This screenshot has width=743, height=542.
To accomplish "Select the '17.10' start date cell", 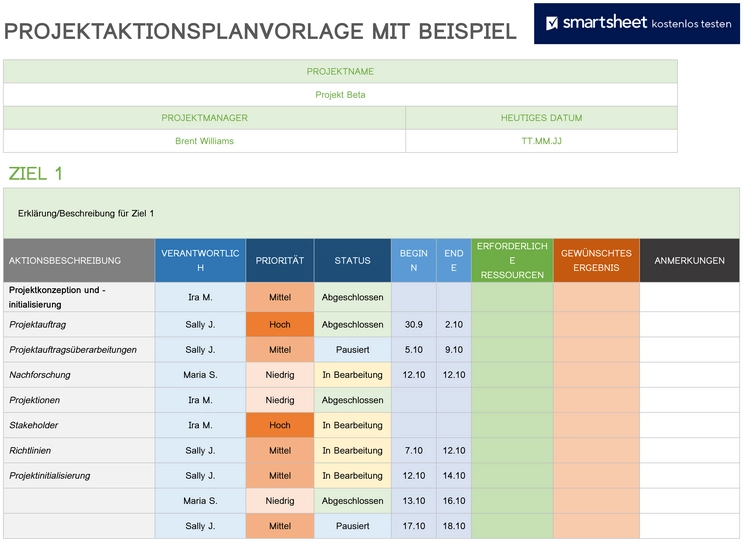I will (x=414, y=526).
